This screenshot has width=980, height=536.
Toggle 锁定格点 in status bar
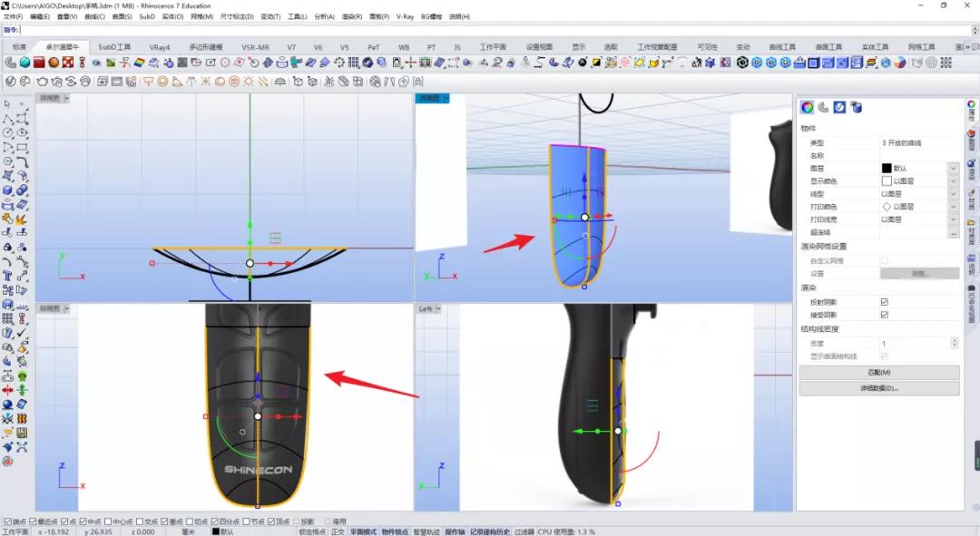pyautogui.click(x=312, y=531)
